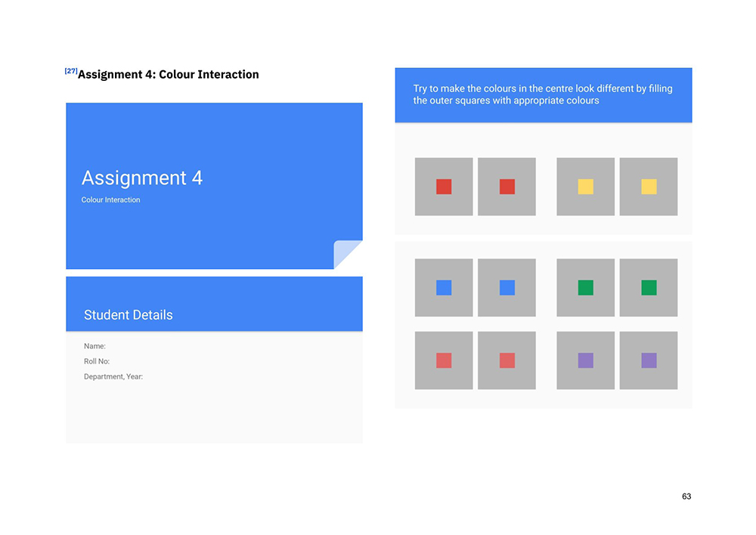Screen dimensions: 756x535
Task: Select the 'Colour Interaction' subtitle on blue slide
Action: click(x=110, y=199)
